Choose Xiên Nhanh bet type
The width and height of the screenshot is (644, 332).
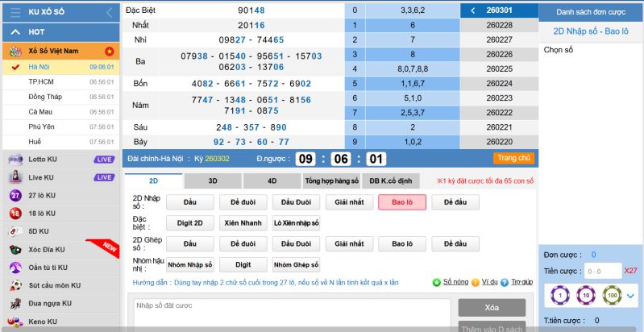pyautogui.click(x=243, y=223)
